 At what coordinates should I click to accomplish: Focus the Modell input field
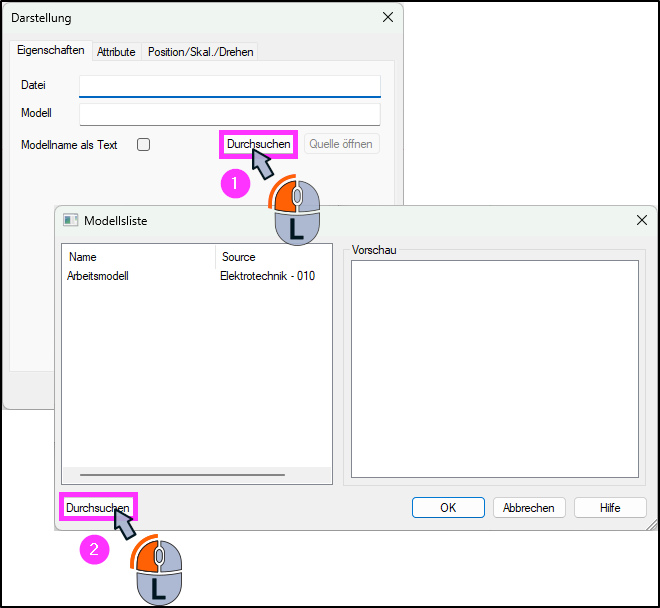[230, 115]
